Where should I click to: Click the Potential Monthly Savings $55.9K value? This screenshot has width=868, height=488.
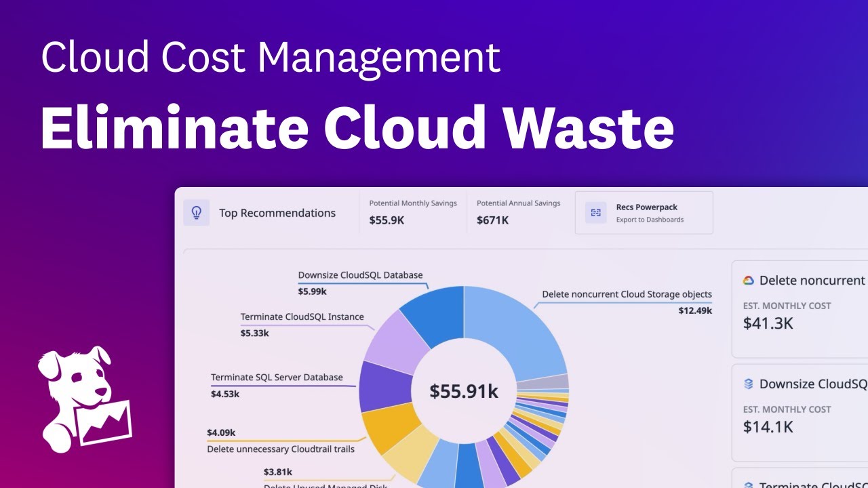point(387,220)
